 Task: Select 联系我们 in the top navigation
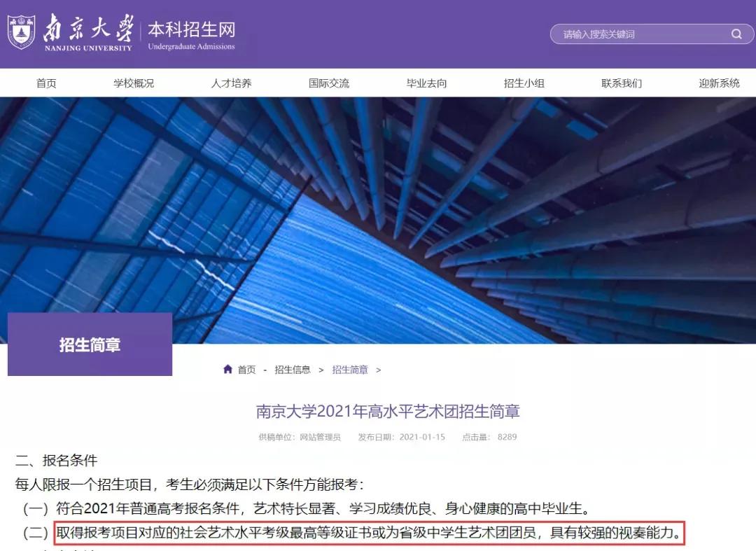[620, 83]
